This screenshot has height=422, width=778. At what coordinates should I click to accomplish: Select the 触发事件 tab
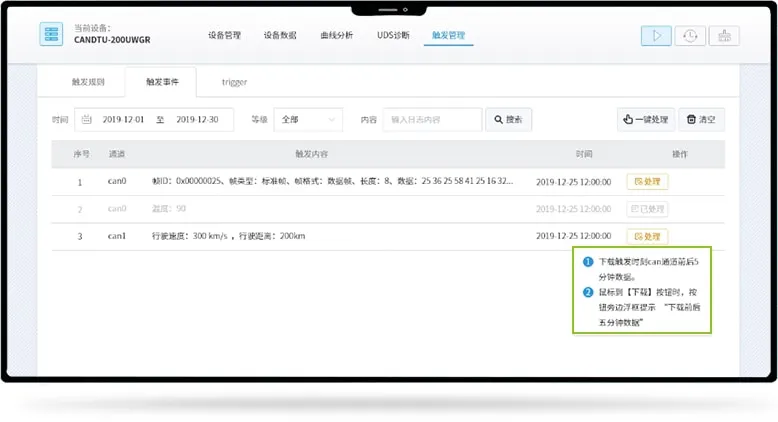[x=160, y=82]
